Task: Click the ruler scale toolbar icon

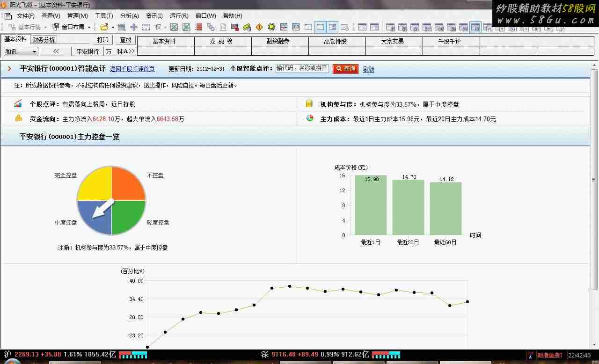Action: pos(146,27)
